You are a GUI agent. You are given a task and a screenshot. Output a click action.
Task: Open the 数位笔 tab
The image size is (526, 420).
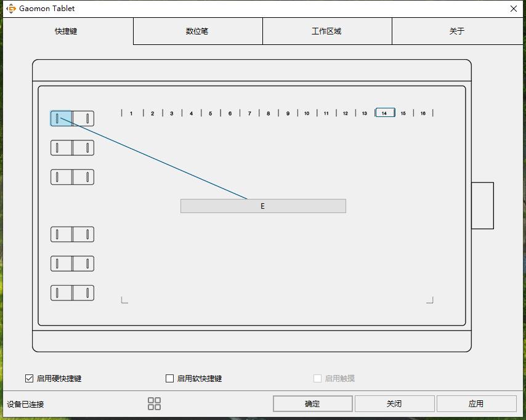coord(198,31)
